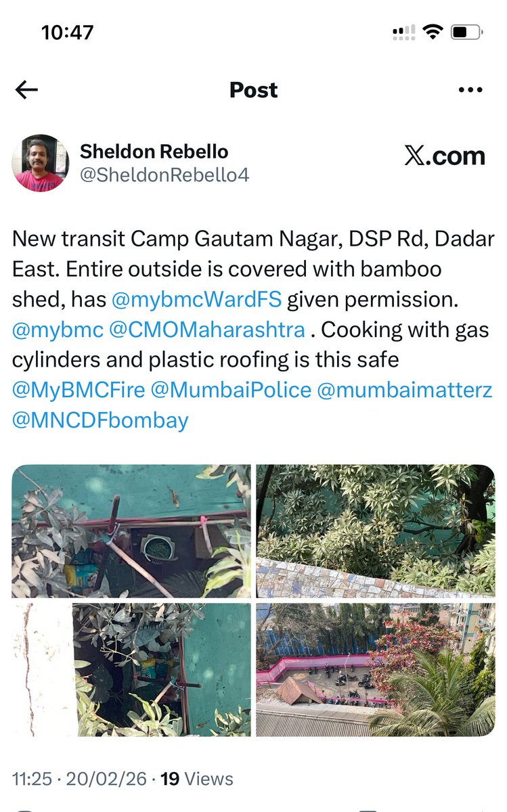Tap the back arrow icon

26,90
